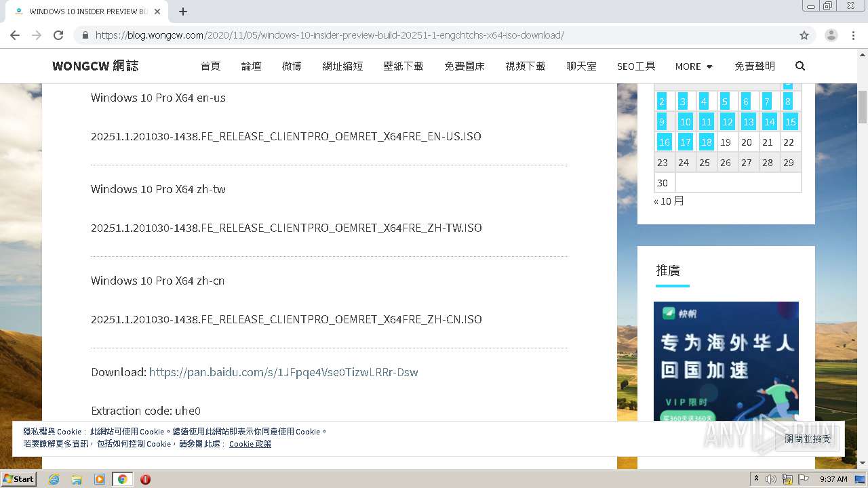The height and width of the screenshot is (488, 868).
Task: Select calendar date 16
Action: (x=665, y=142)
